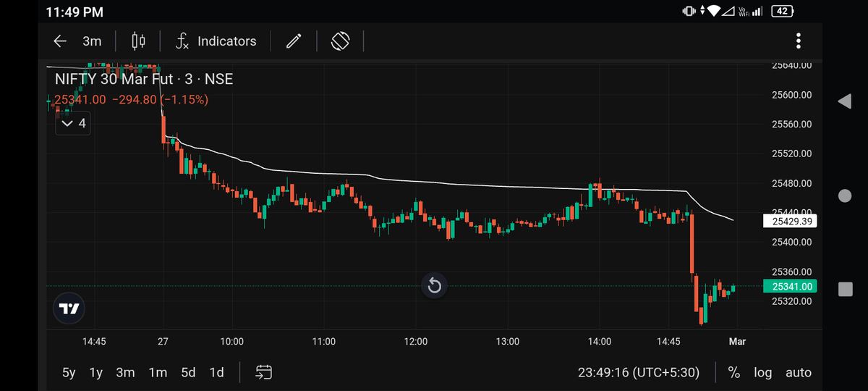Tap the reset chart view button

[434, 285]
